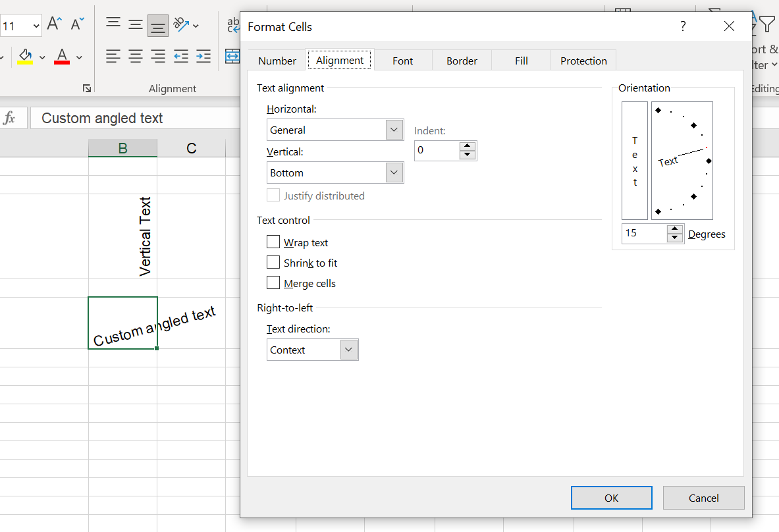Click the Increase Indent icon

click(203, 57)
